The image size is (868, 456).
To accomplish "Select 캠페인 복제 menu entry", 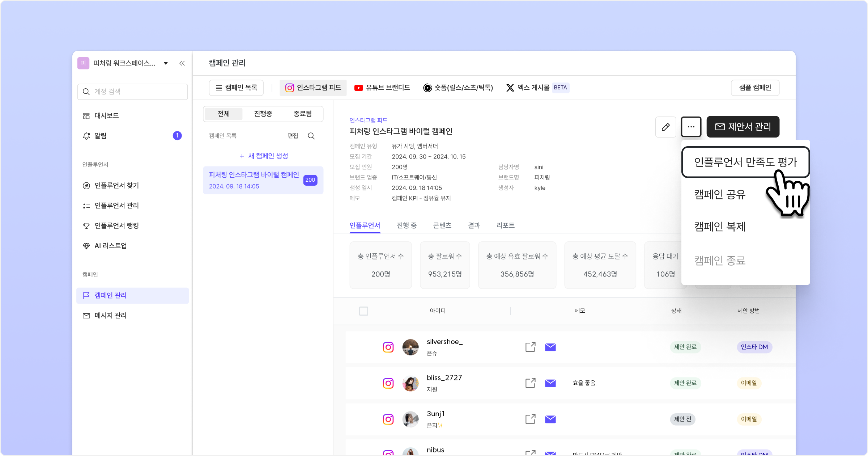I will coord(720,227).
